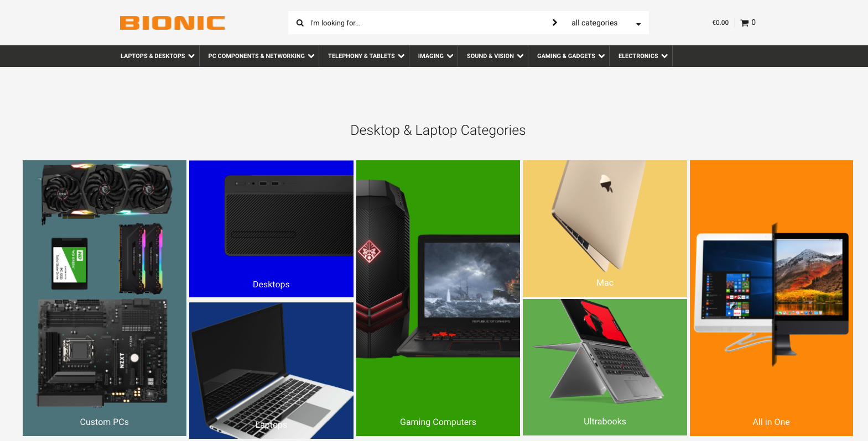Click the chevron next to Imaging
Viewport: 868px width, 441px height.
[x=450, y=56]
